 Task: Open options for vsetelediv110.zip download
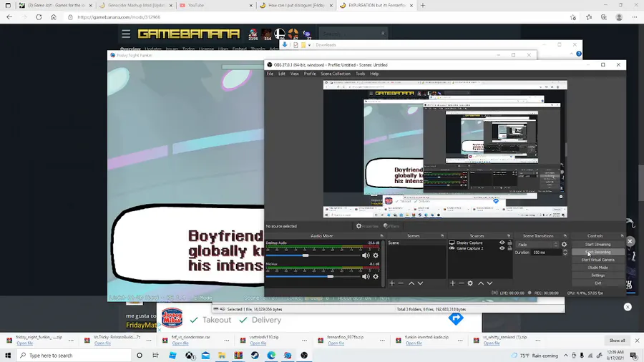click(304, 341)
